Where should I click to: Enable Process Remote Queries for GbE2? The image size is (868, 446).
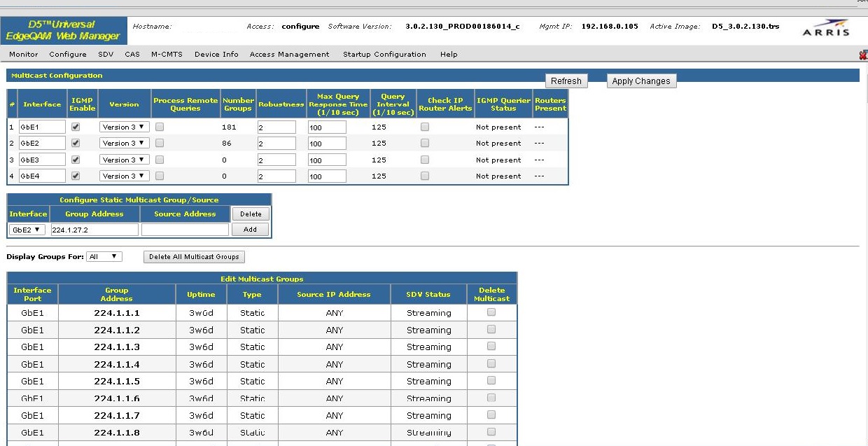(160, 143)
